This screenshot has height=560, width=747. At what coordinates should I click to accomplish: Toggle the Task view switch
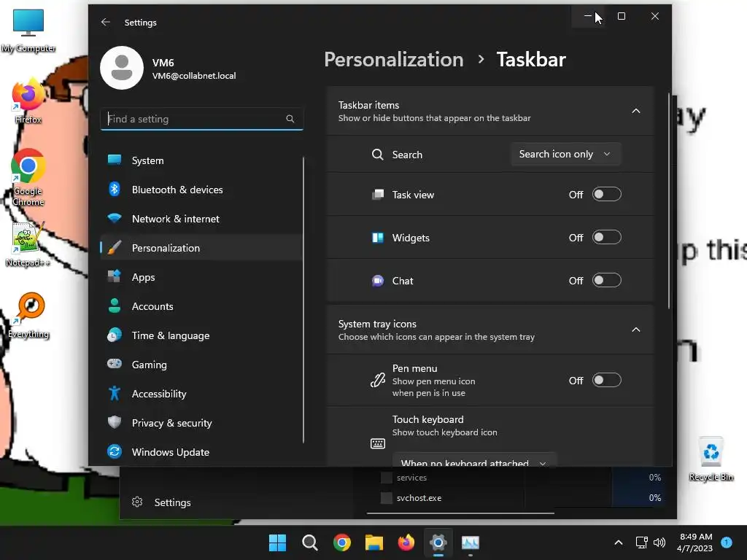point(606,194)
